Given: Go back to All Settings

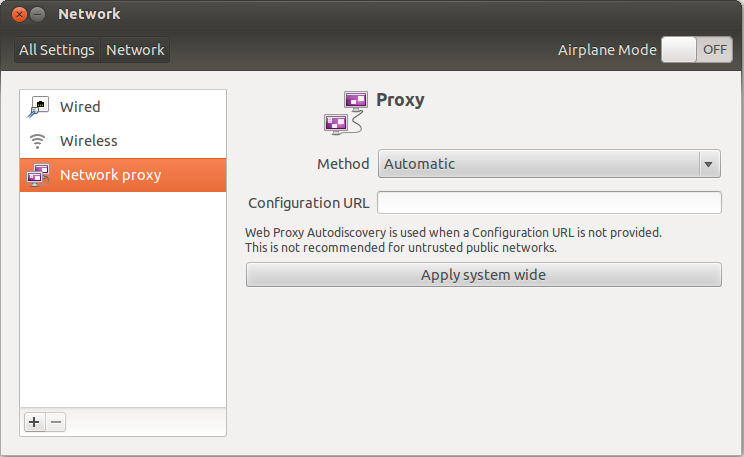Looking at the screenshot, I should tap(57, 50).
